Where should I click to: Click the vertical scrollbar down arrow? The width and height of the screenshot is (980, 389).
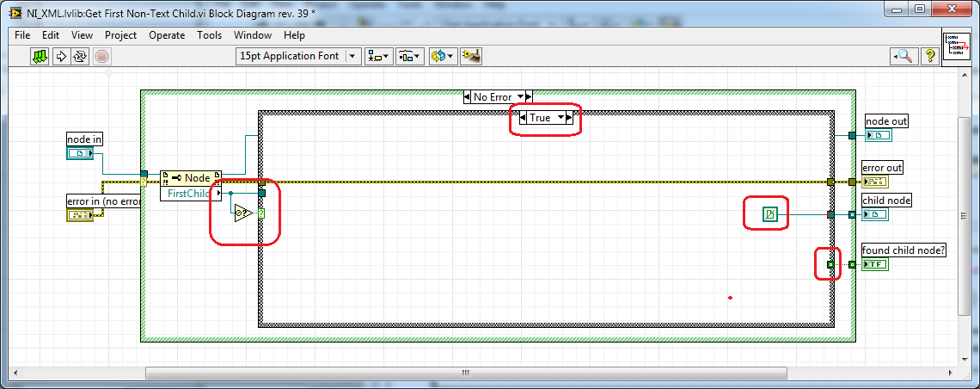[965, 361]
